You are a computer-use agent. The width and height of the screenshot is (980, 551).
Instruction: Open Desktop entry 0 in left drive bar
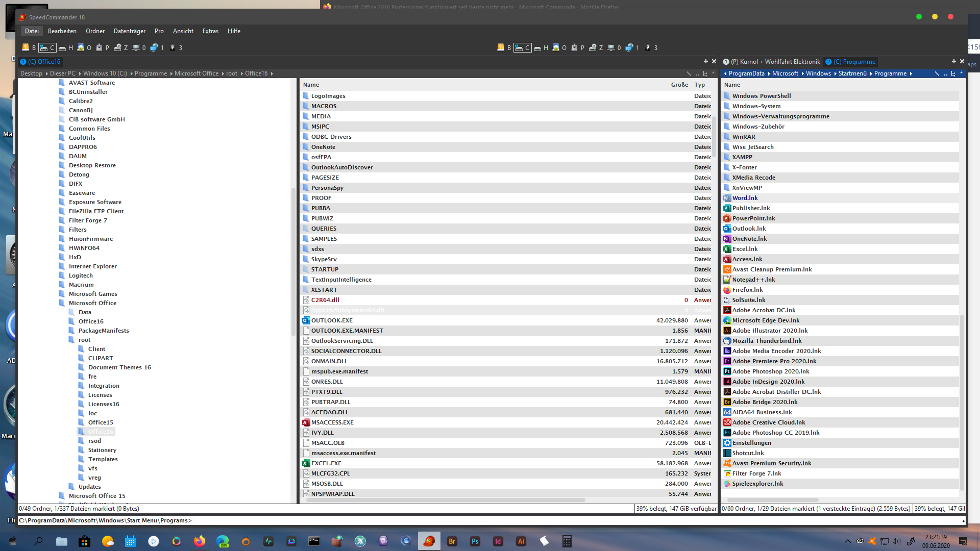139,47
